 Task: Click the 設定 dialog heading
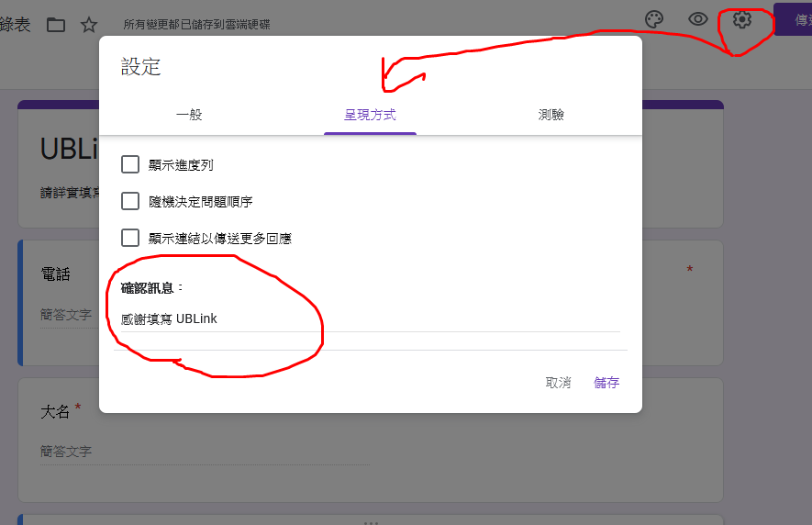pos(141,67)
